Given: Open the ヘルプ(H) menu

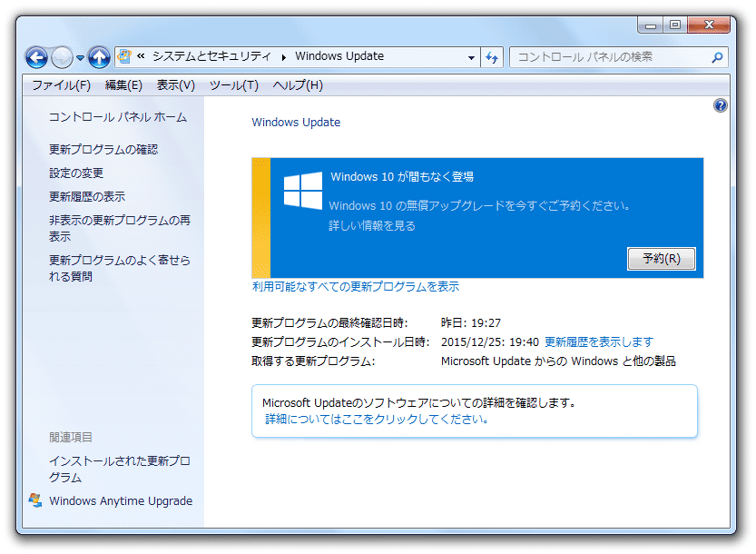Looking at the screenshot, I should click(298, 85).
